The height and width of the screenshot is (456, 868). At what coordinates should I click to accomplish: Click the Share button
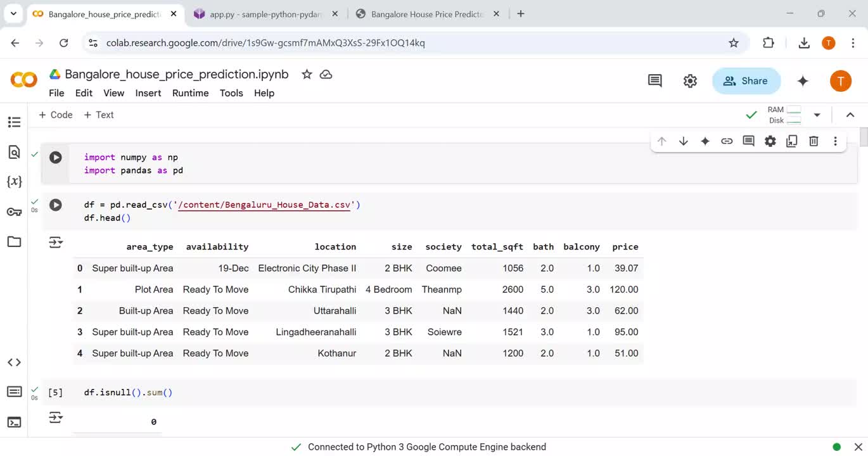coord(746,81)
